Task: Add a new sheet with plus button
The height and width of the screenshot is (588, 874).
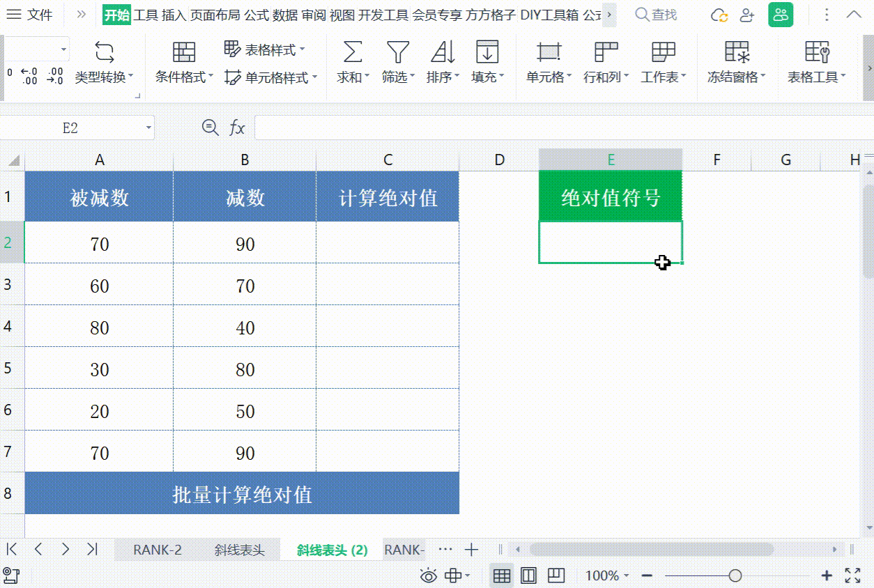Action: pyautogui.click(x=472, y=550)
